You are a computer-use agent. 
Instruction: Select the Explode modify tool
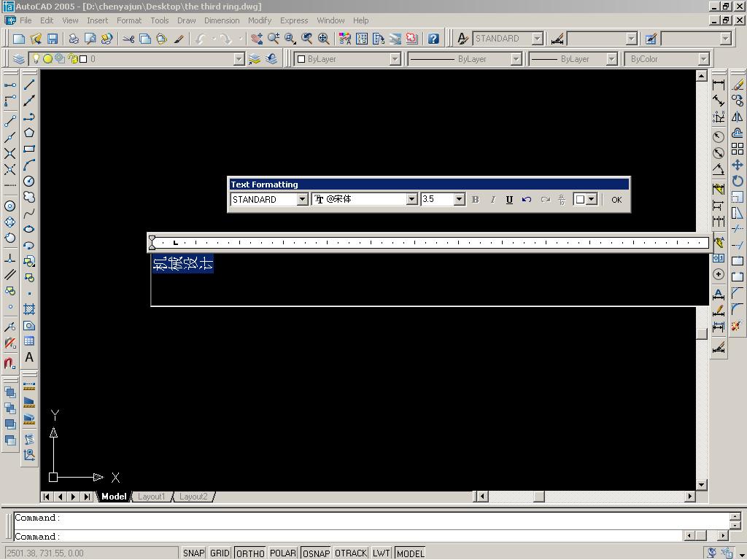tap(738, 326)
